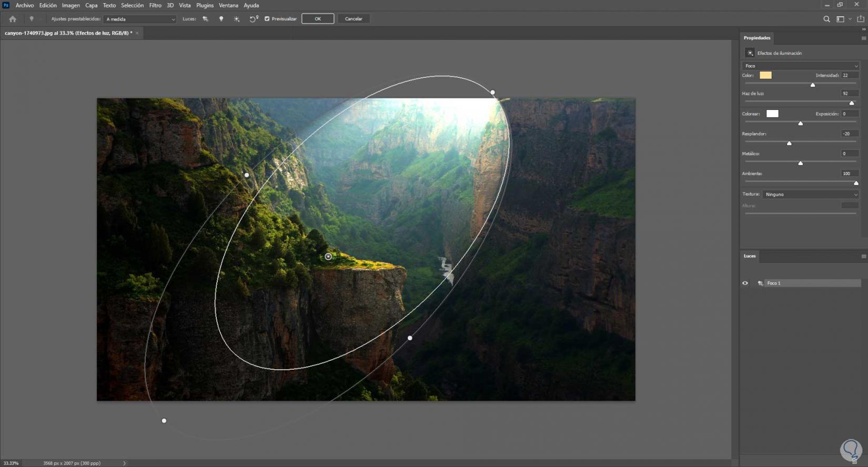The image size is (868, 467).
Task: Click the Metálico slider handle
Action: 801,163
